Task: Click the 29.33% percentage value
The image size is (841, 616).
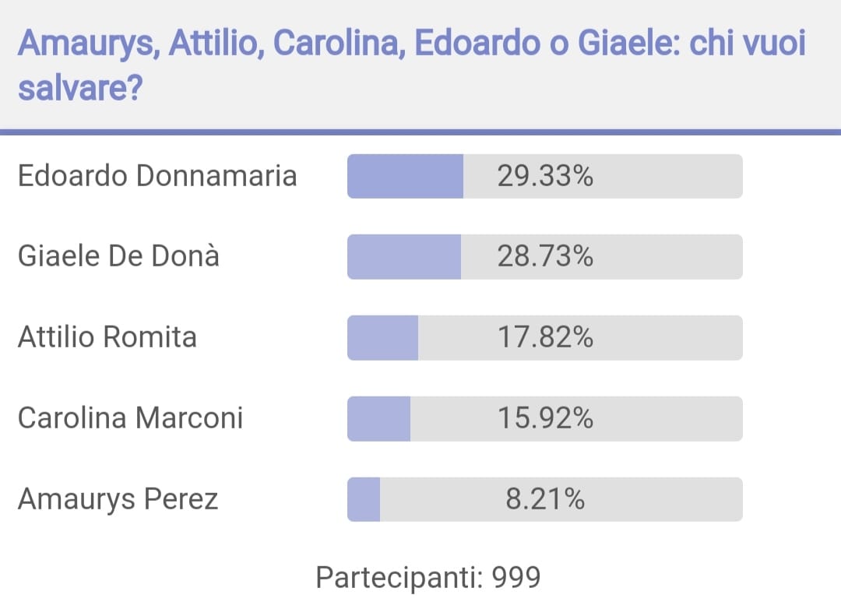Action: click(x=545, y=176)
